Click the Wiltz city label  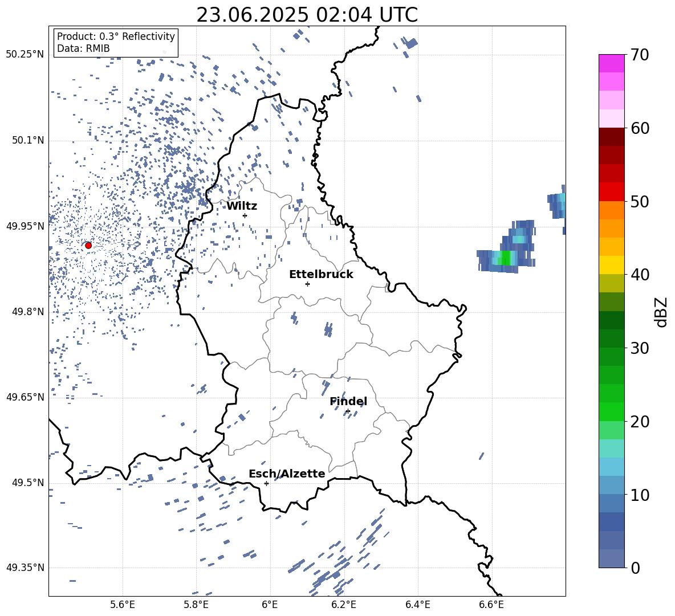pyautogui.click(x=242, y=206)
